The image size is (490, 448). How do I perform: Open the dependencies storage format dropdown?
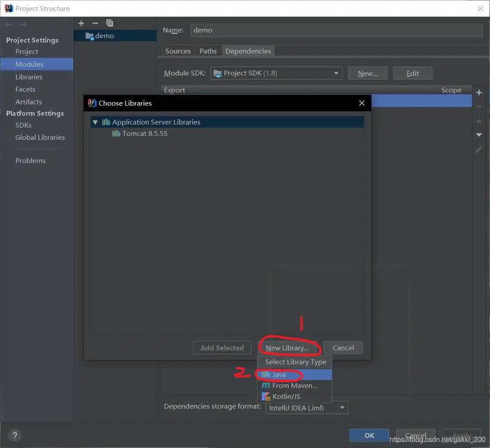[342, 408]
